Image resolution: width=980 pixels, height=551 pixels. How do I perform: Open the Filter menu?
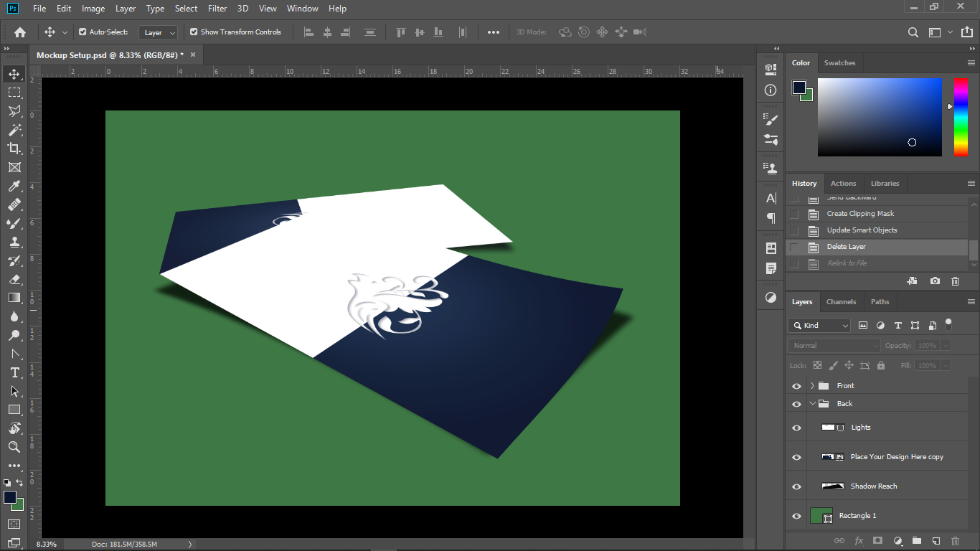coord(217,9)
